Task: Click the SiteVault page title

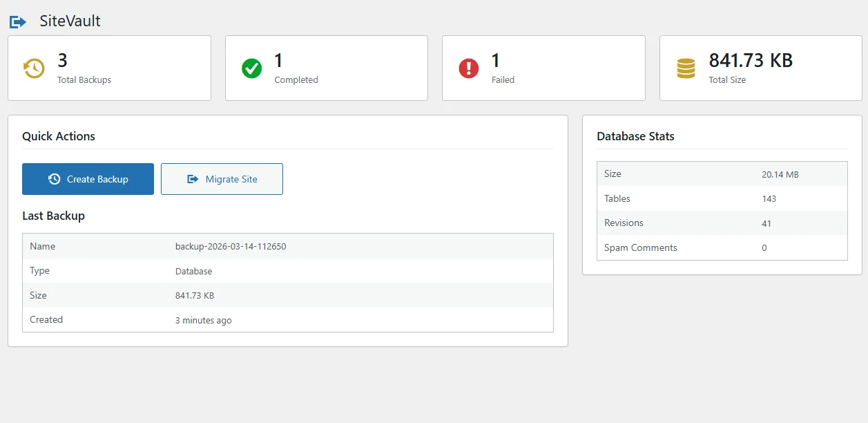Action: click(70, 21)
